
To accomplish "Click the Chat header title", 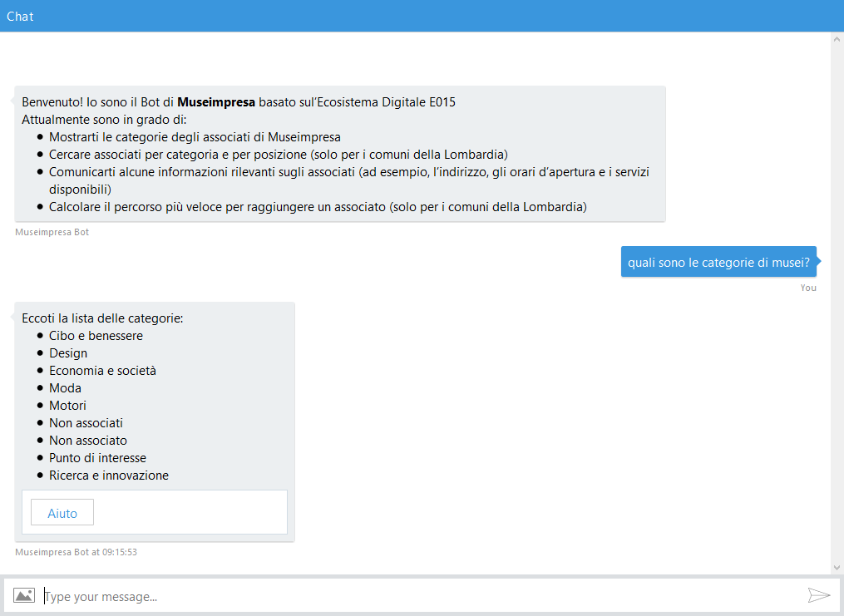I will click(20, 16).
